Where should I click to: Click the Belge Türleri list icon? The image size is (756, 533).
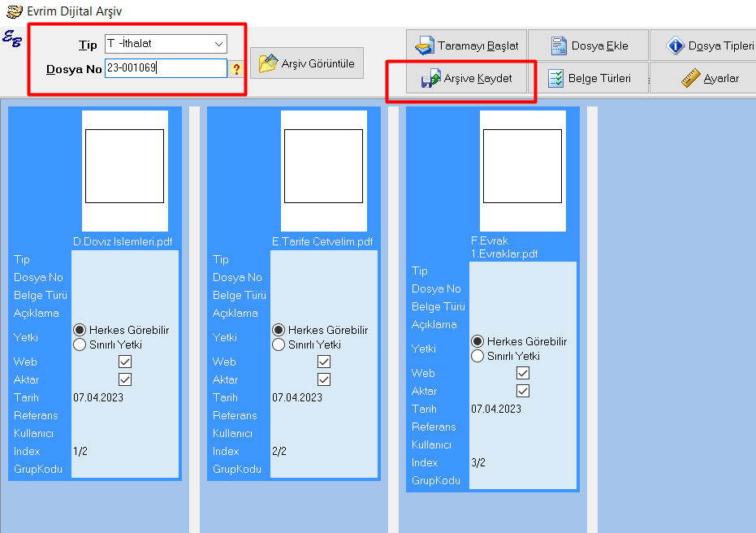point(556,79)
